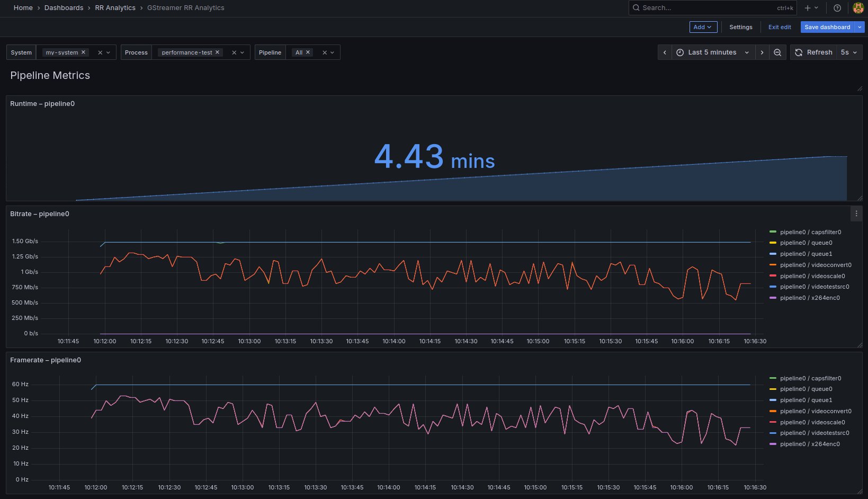Remove All tag from Pipeline filter
The image size is (868, 499).
[x=308, y=52]
